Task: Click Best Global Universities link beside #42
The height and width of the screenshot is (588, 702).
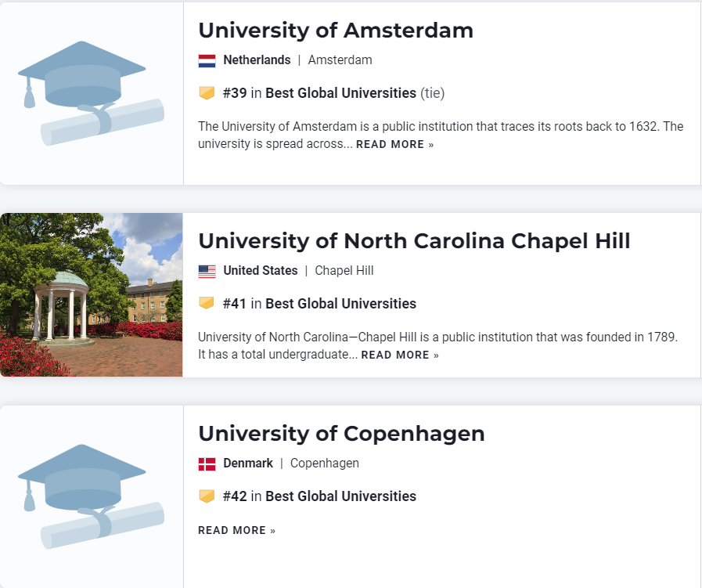Action: [x=340, y=496]
